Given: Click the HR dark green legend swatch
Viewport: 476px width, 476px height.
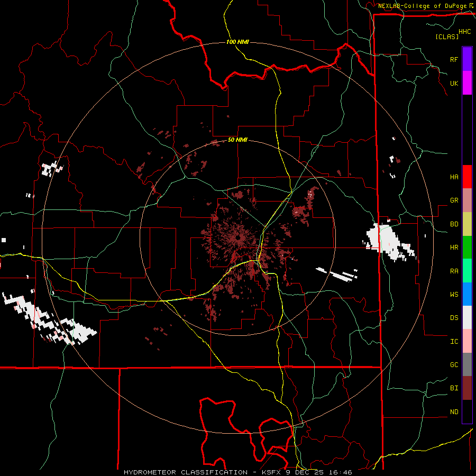Looking at the screenshot, I should coord(467,248).
